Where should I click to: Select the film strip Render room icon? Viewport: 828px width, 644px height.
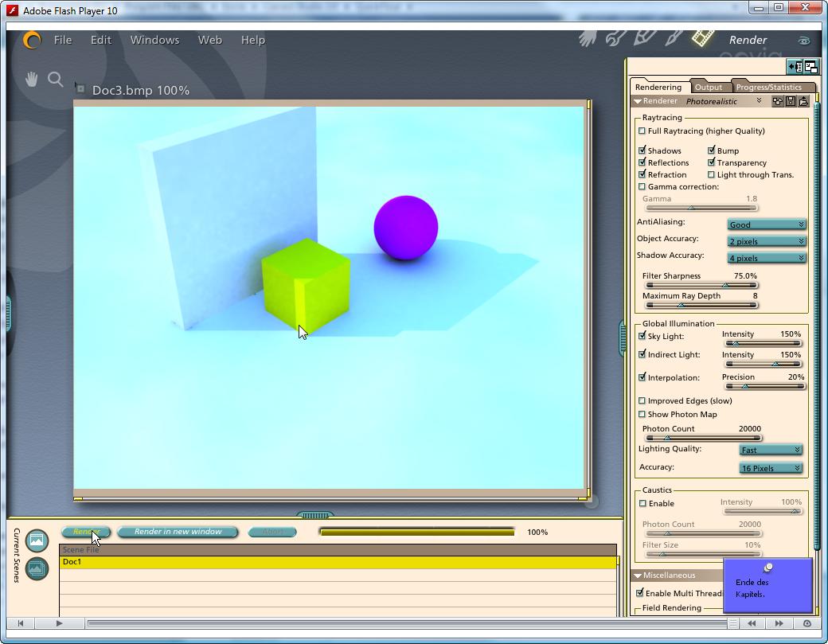[703, 37]
